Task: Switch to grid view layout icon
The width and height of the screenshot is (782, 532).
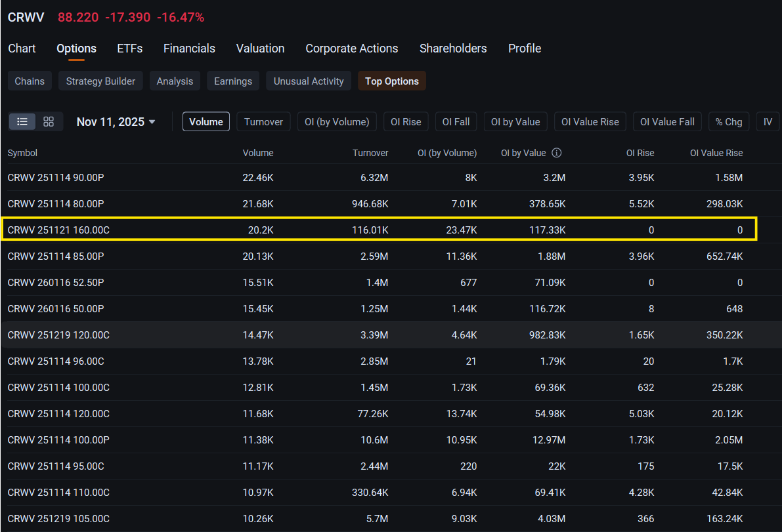Action: [x=49, y=121]
